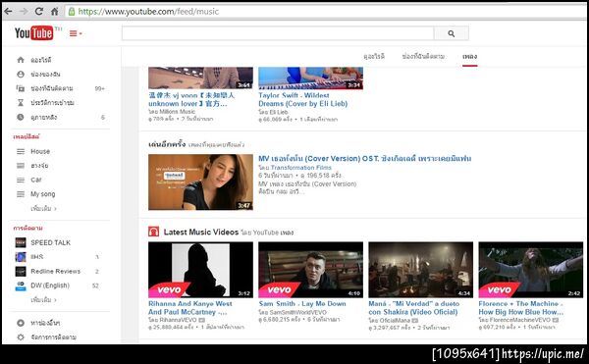Click the browser forward arrow

click(24, 11)
